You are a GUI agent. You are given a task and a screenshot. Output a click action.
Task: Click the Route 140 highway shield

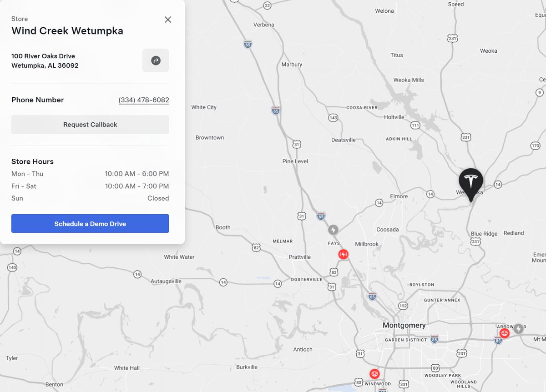point(12,267)
